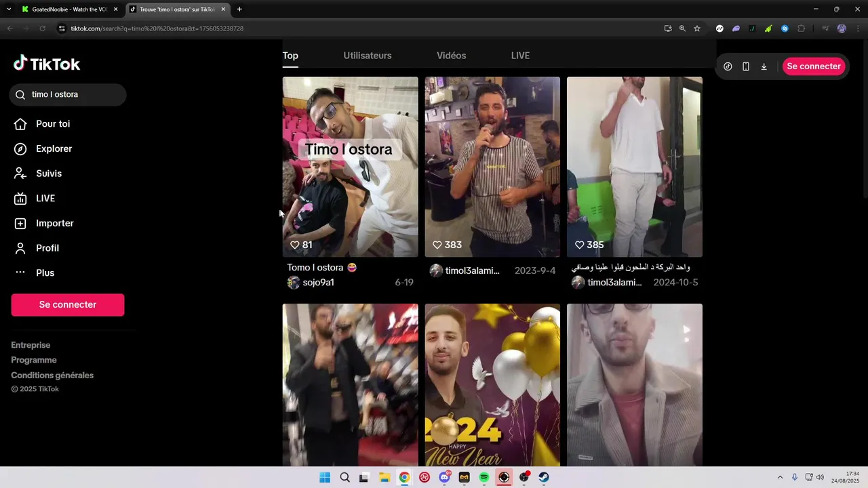The height and width of the screenshot is (488, 868).
Task: Show hidden system tray icons
Action: (x=780, y=477)
